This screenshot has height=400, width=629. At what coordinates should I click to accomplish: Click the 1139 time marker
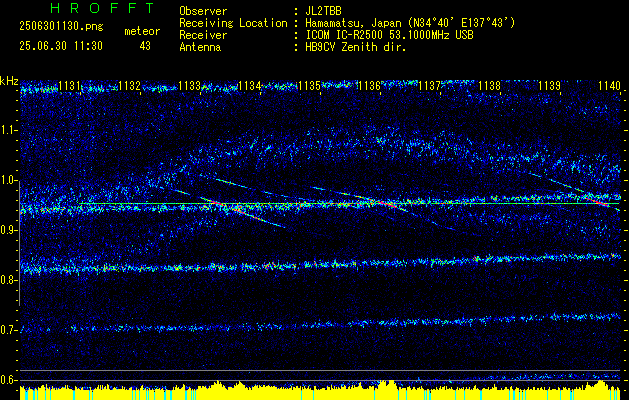pyautogui.click(x=549, y=85)
